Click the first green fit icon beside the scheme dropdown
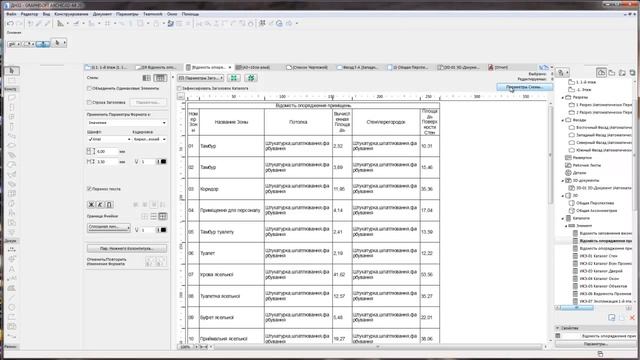640x360 pixels. (234, 78)
